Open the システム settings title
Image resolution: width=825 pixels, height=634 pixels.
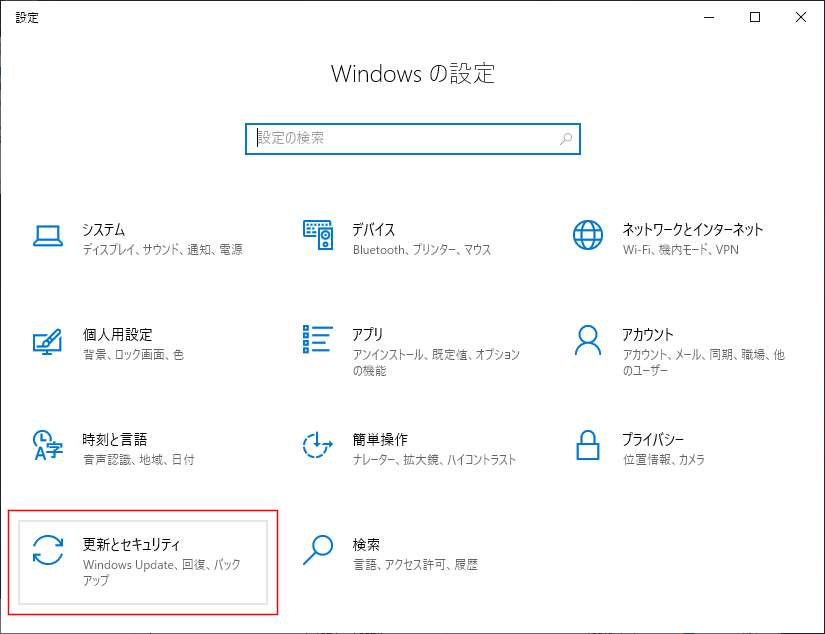pos(104,230)
